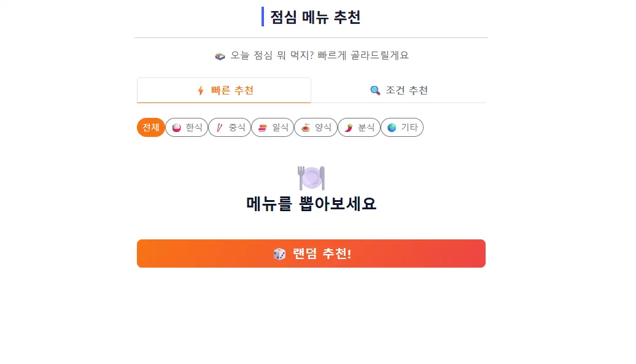The height and width of the screenshot is (364, 636).
Task: Click the globe icon for 기타
Action: coord(392,128)
